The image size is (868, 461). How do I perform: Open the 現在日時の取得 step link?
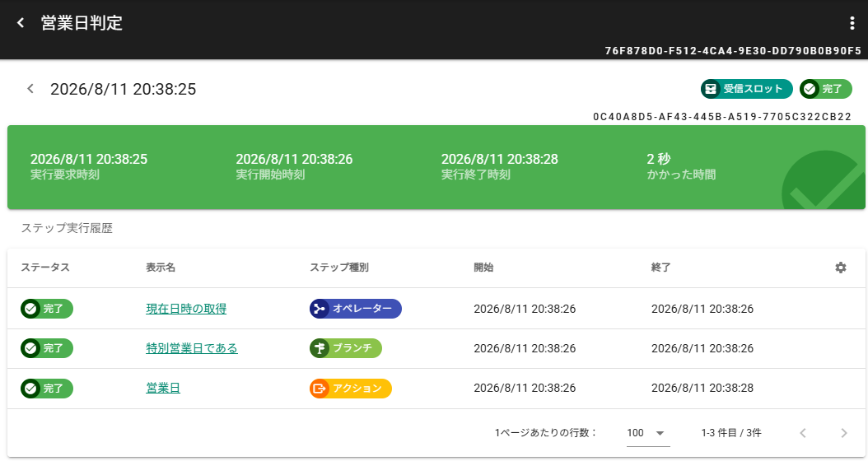click(x=186, y=309)
